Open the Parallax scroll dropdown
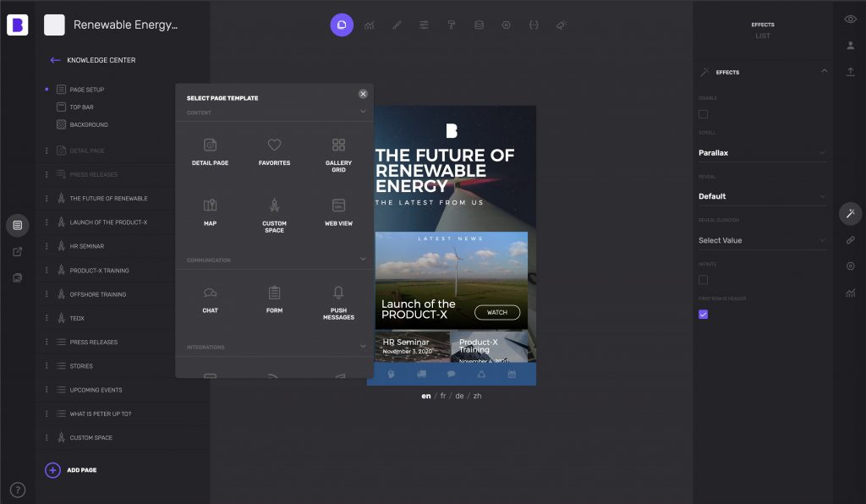Screen dimensions: 866x504 (762, 152)
